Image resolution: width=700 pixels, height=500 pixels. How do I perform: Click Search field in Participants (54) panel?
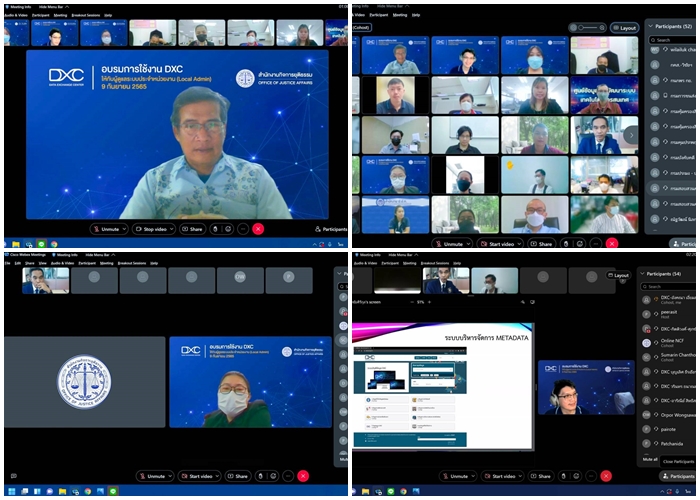[x=668, y=287]
